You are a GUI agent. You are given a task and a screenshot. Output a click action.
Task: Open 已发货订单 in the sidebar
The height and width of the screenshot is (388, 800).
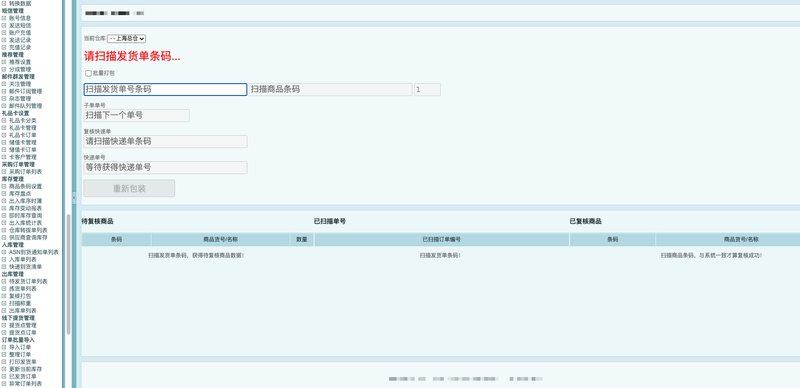pos(23,376)
